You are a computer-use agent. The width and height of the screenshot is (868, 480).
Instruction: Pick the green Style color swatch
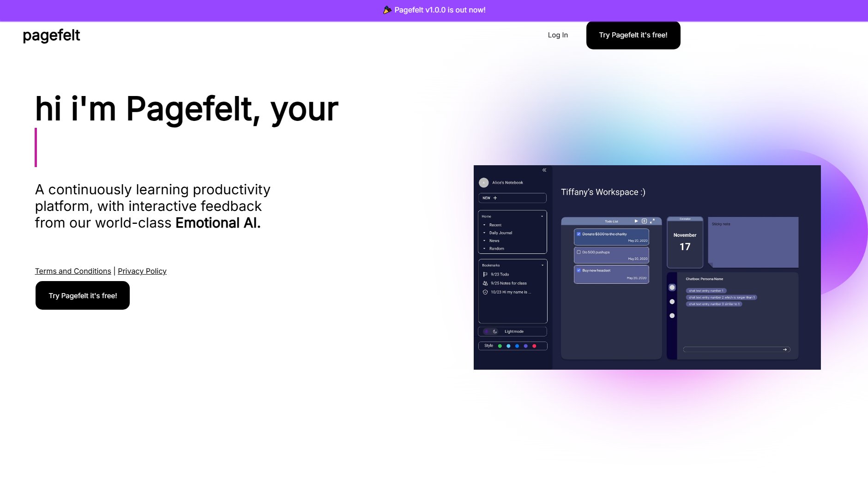(x=500, y=345)
